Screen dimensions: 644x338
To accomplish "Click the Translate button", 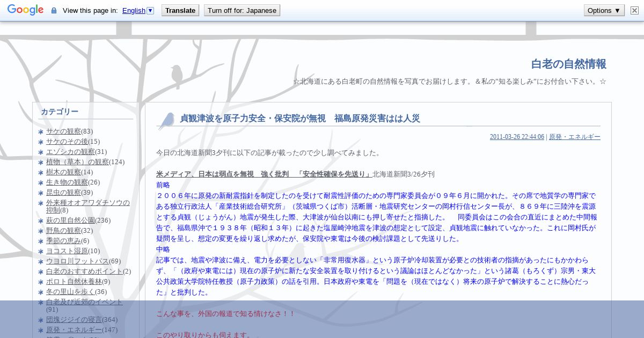I will point(180,10).
